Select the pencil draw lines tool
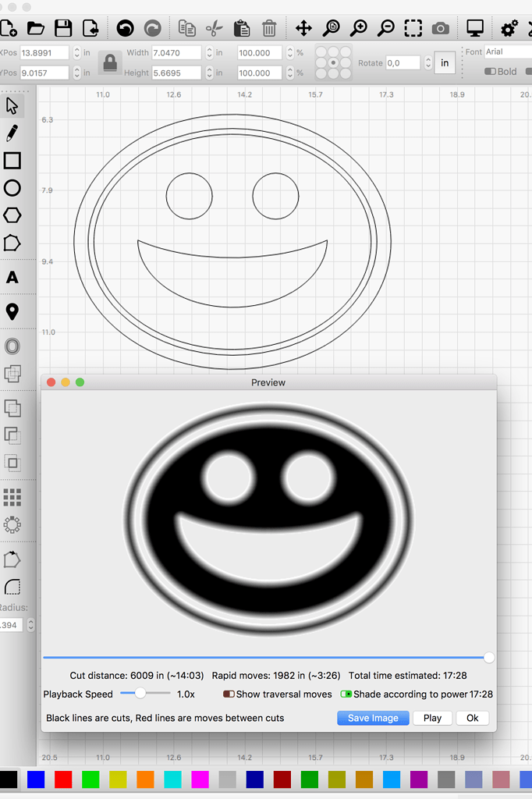 point(12,133)
